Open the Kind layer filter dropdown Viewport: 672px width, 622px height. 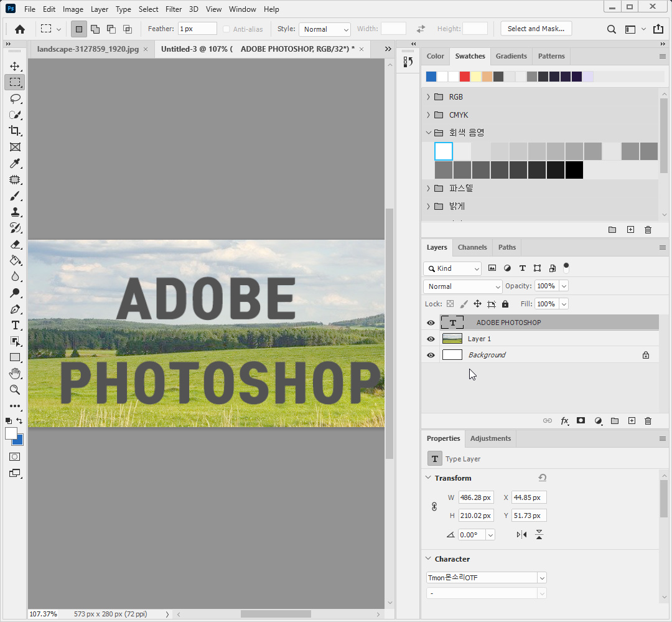click(x=452, y=268)
